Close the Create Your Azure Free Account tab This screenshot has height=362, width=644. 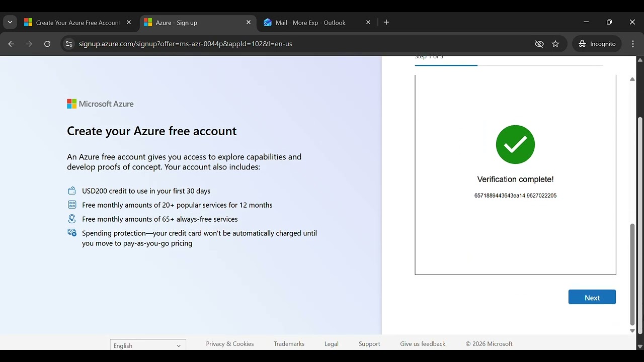point(129,23)
